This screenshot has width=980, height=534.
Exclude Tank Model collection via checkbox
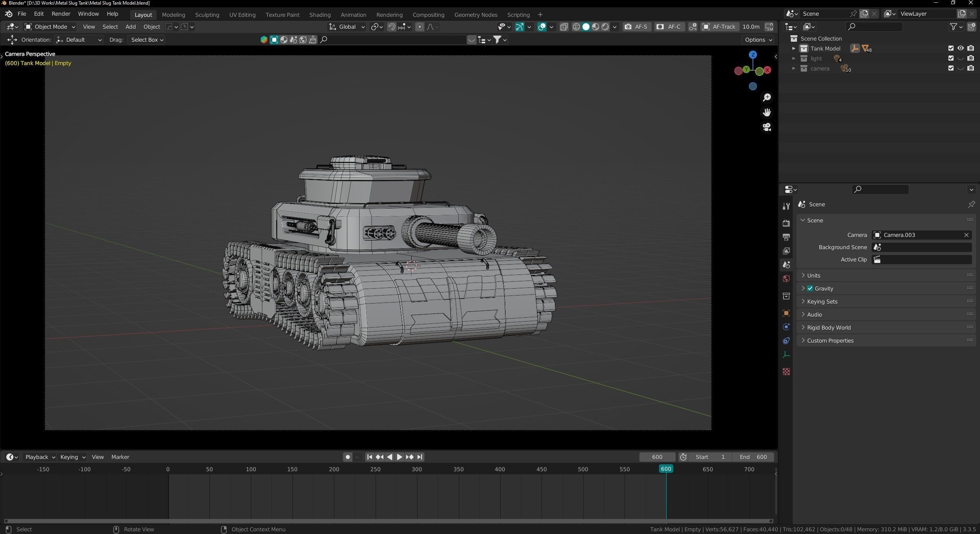pos(951,48)
